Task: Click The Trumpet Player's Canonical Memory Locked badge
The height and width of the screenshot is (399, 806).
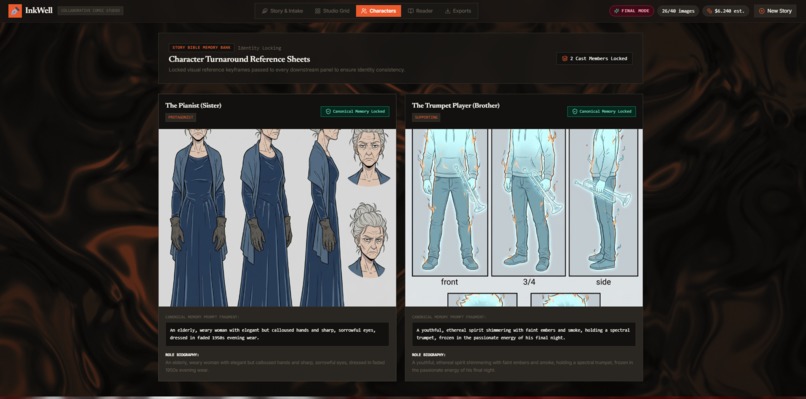Action: pyautogui.click(x=601, y=112)
